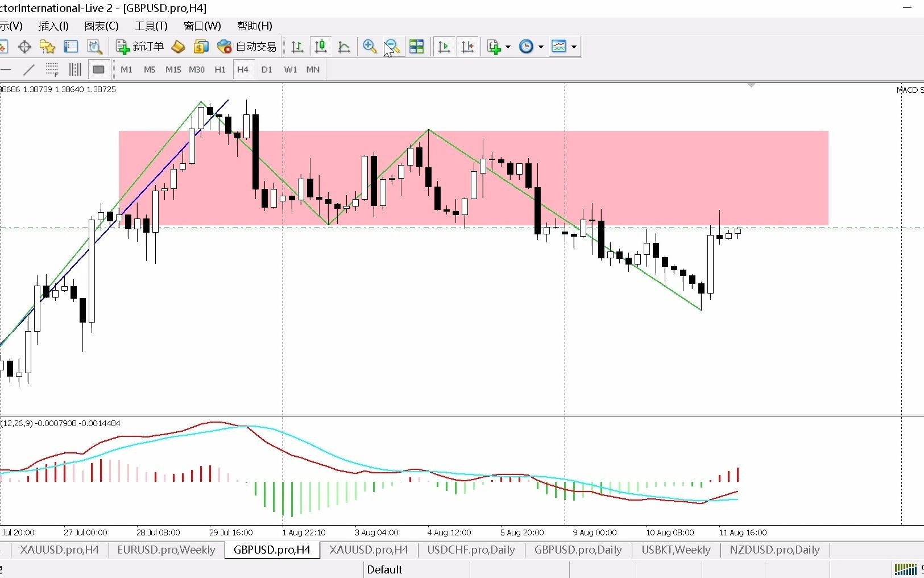
Task: Open the 插入(I) menu
Action: pyautogui.click(x=53, y=26)
